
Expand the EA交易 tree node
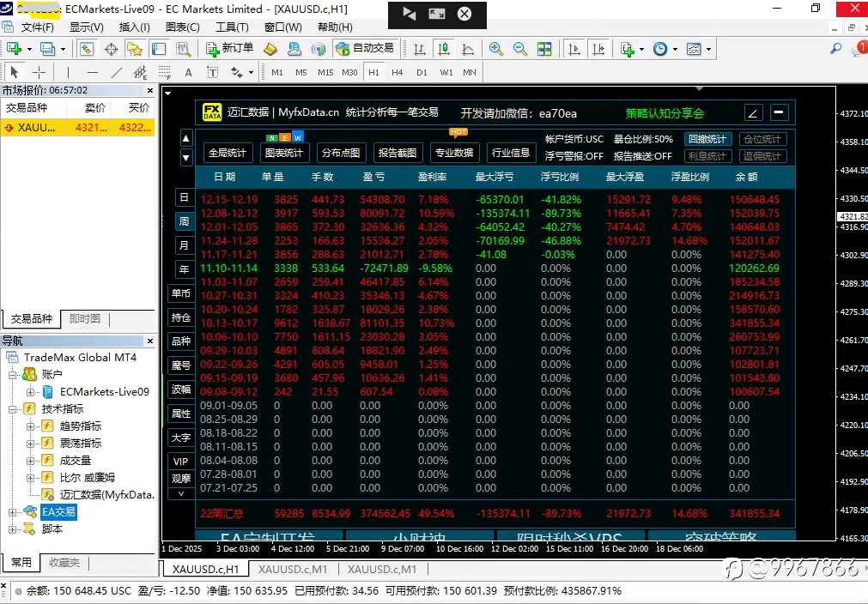tap(12, 512)
